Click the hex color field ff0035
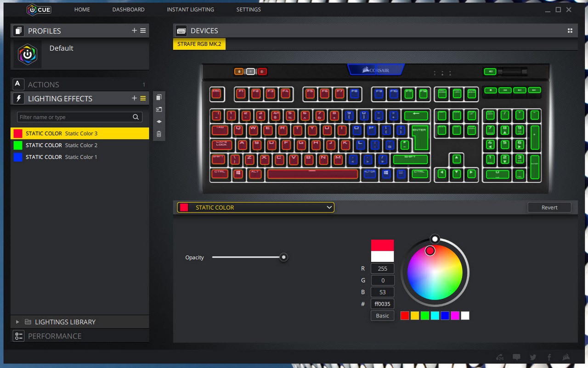The width and height of the screenshot is (588, 368). pyautogui.click(x=382, y=304)
